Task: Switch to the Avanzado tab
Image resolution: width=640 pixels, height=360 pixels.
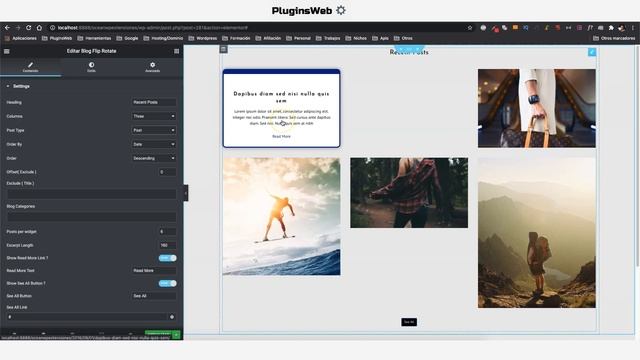Action: (152, 67)
